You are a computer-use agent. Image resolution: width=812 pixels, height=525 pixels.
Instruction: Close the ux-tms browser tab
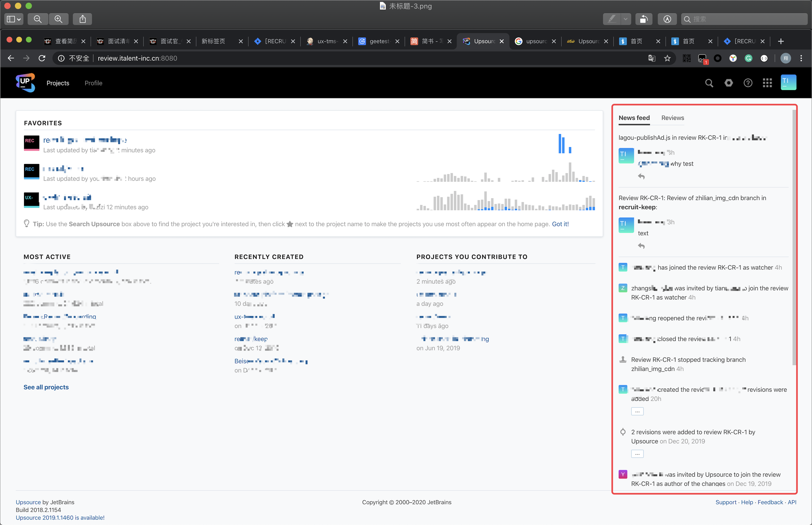pos(345,41)
